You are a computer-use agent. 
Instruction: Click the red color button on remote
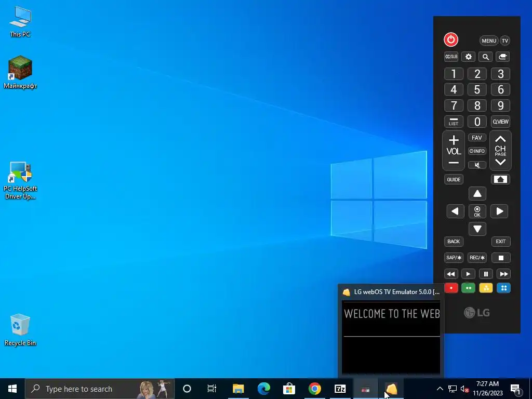tap(451, 288)
